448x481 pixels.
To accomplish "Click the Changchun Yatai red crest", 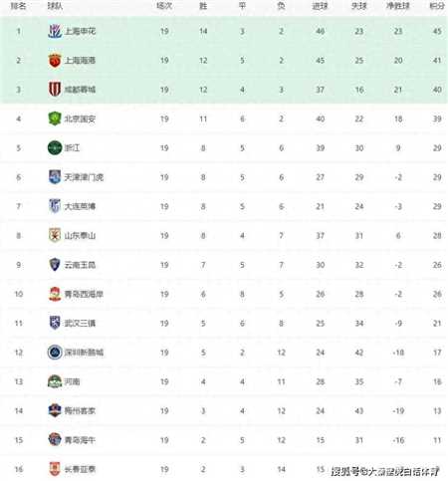I will coord(55,469).
